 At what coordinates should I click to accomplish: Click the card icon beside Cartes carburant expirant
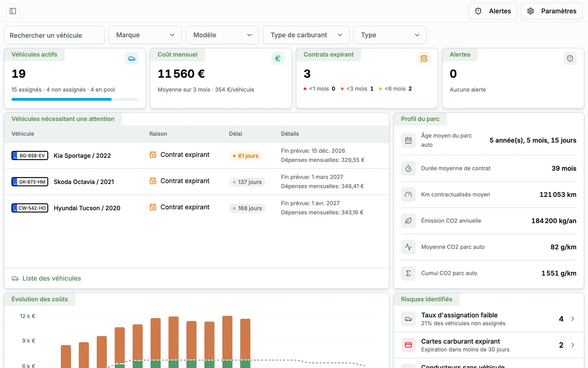tap(408, 345)
